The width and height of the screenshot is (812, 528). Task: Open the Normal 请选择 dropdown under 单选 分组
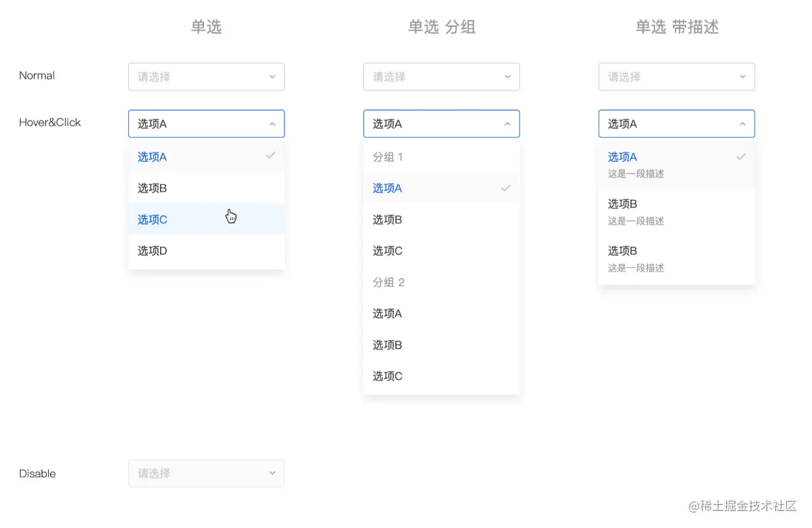pyautogui.click(x=441, y=77)
